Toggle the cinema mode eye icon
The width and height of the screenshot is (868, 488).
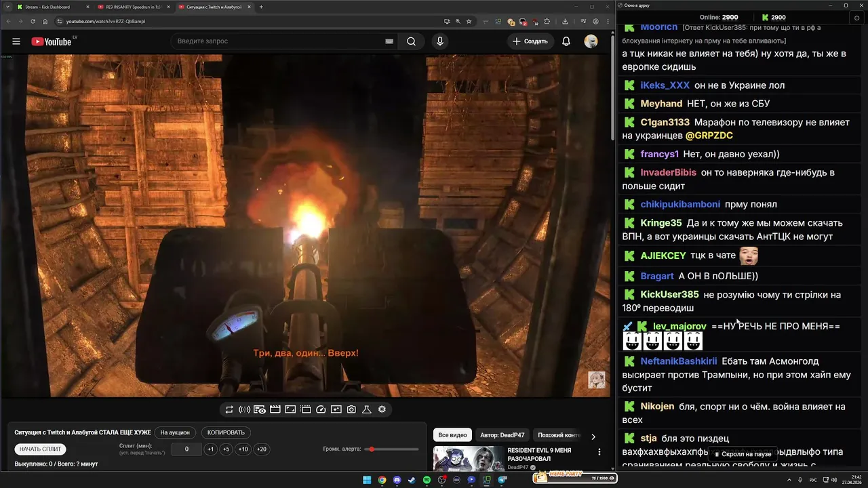[x=260, y=409]
